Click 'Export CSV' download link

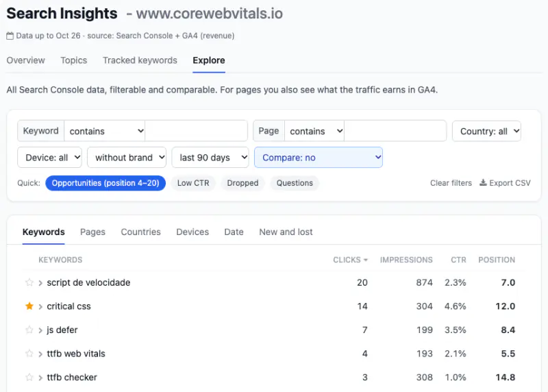[505, 183]
